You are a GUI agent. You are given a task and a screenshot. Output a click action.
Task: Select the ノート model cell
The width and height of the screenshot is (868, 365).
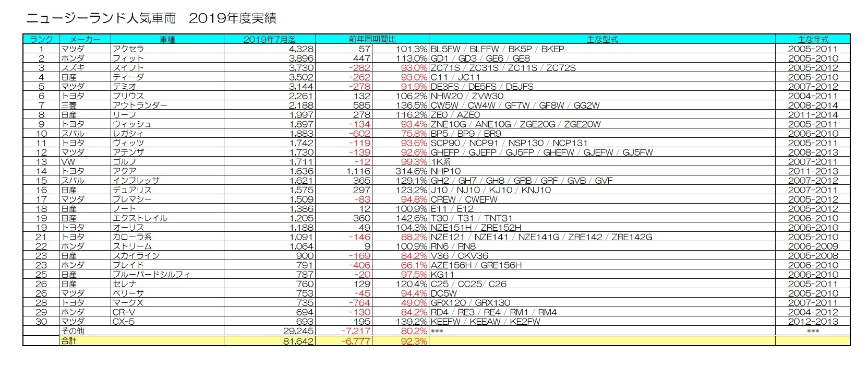coord(167,208)
